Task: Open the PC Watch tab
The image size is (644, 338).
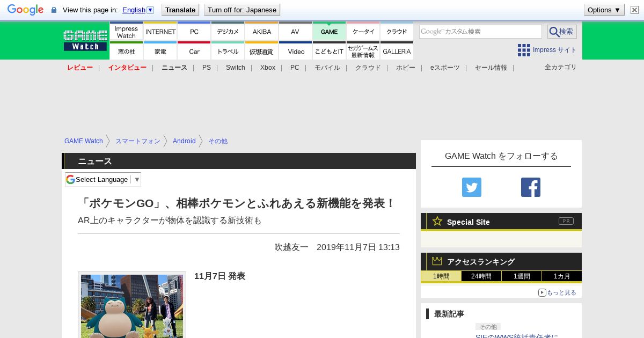Action: point(194,32)
